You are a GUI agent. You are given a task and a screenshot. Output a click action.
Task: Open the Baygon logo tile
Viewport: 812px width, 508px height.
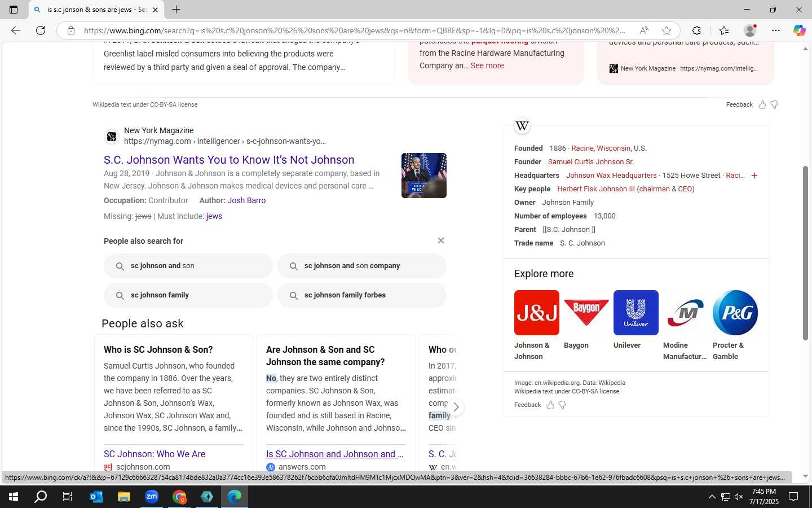[586, 313]
